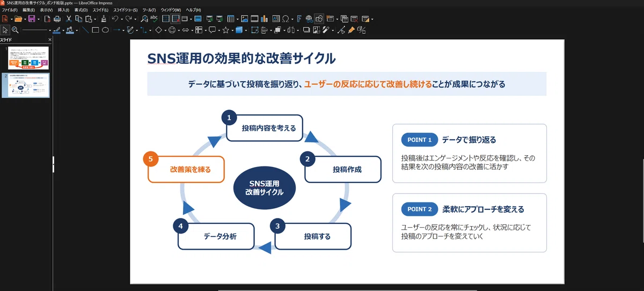This screenshot has width=644, height=291.
Task: Open the スライドショー(S) menu
Action: (125, 10)
